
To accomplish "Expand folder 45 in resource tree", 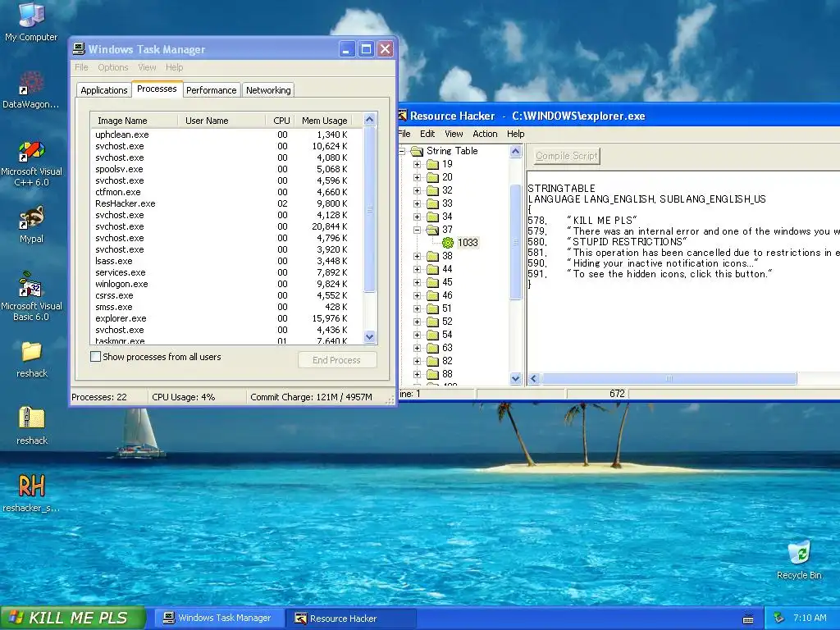I will (418, 282).
